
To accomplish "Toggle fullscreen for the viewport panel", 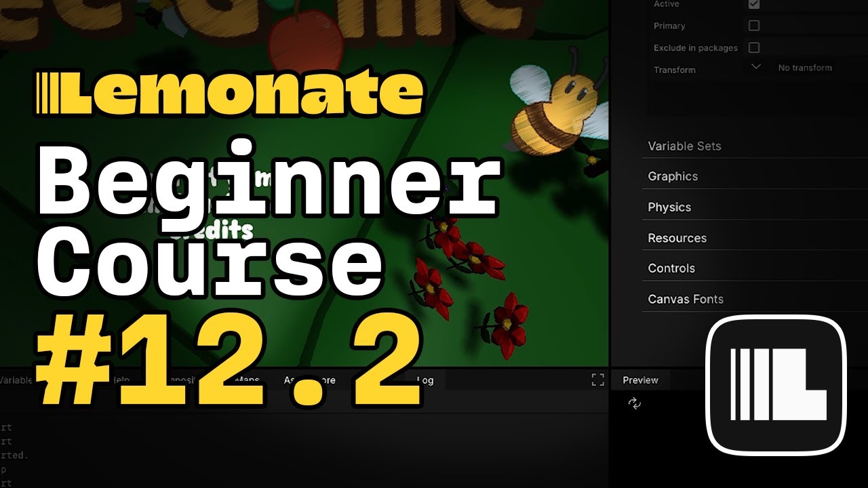I will point(597,380).
